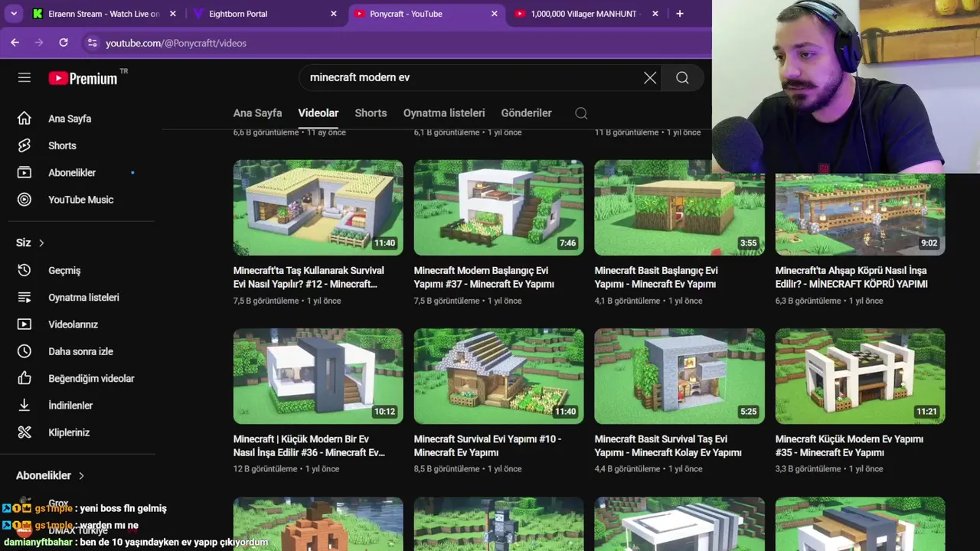The height and width of the screenshot is (551, 980).
Task: Open the Taş Kullanarak Survival Evi thumbnail
Action: tap(318, 207)
